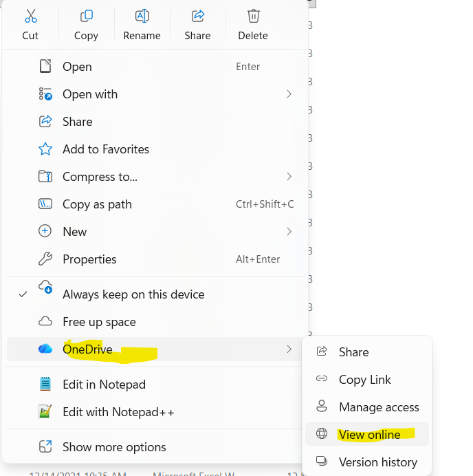The width and height of the screenshot is (473, 476).
Task: Click the Delete trash can icon
Action: [x=253, y=16]
